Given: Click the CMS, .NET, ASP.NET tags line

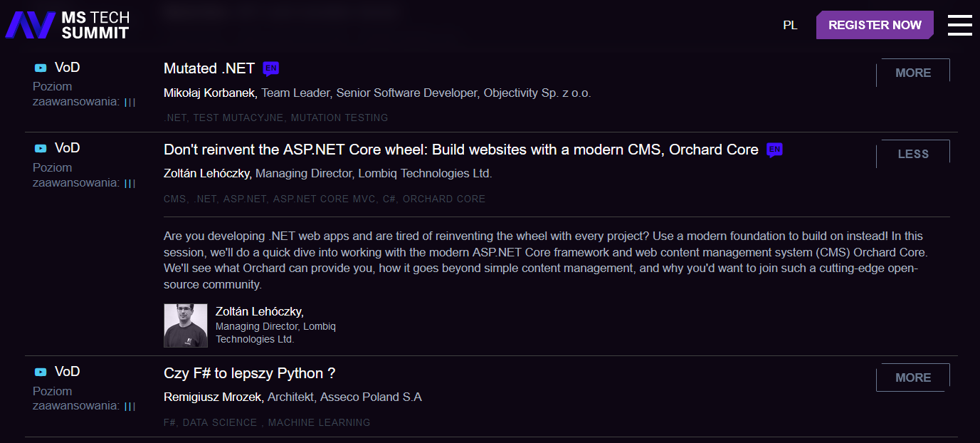Looking at the screenshot, I should pyautogui.click(x=325, y=199).
